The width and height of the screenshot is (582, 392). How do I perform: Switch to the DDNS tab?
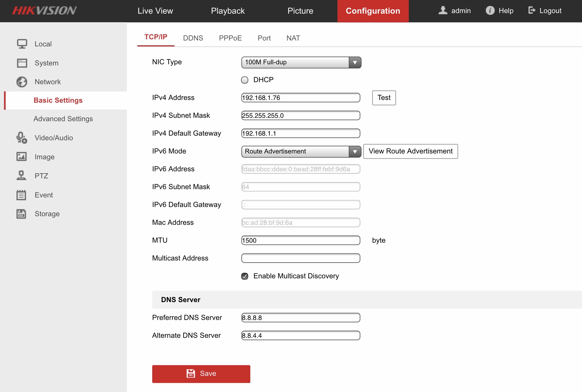coord(193,38)
